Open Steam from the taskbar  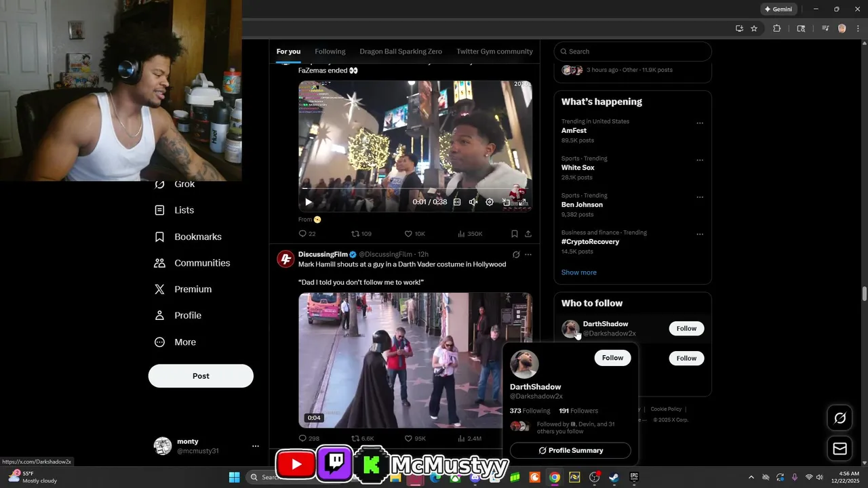coord(614,477)
